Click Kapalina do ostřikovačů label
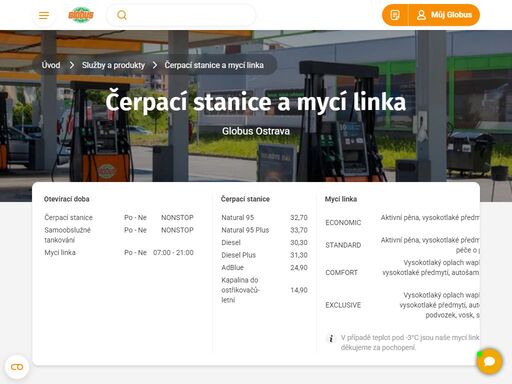The width and height of the screenshot is (512, 384). [240, 290]
